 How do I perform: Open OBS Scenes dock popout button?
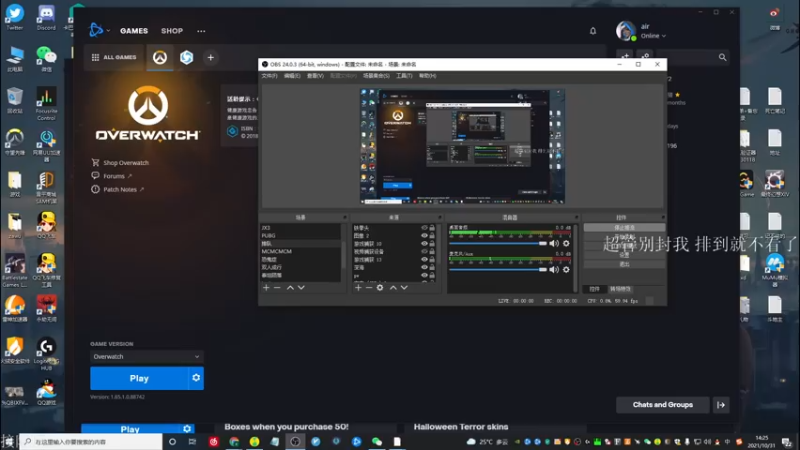click(x=345, y=217)
